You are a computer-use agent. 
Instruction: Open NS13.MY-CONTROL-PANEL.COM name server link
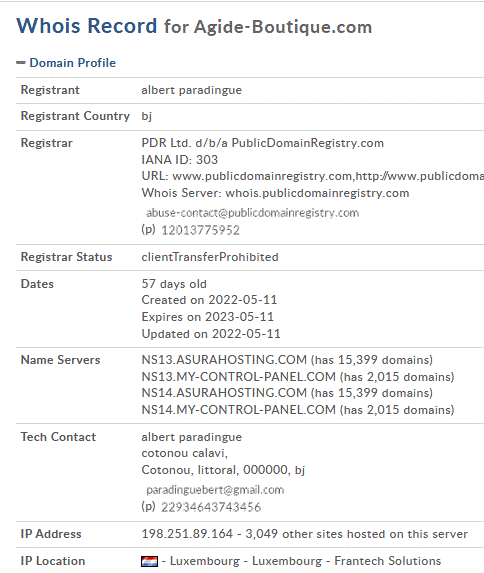(238, 377)
